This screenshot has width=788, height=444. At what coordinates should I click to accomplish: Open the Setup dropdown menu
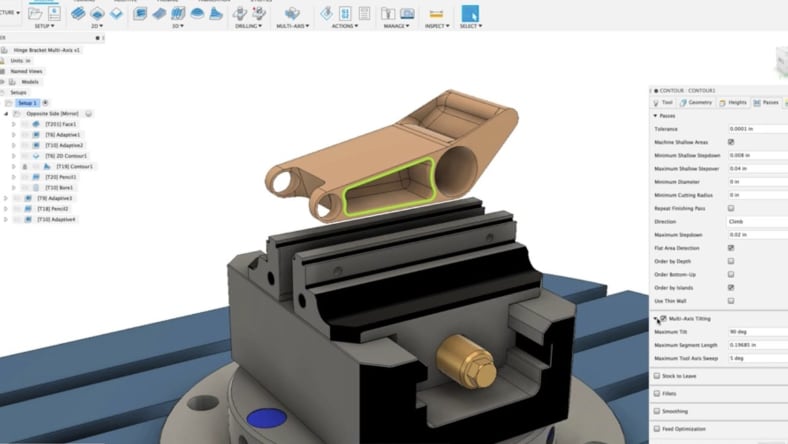(x=44, y=26)
